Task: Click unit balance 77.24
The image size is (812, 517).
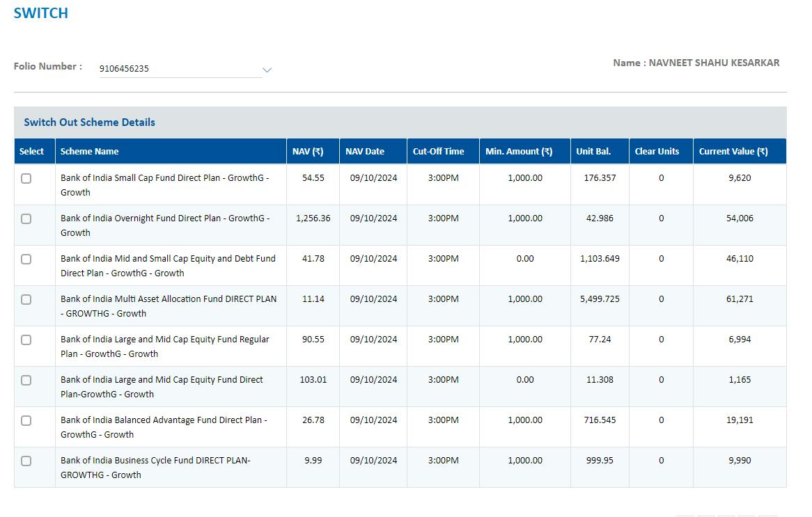Action: pyautogui.click(x=600, y=339)
